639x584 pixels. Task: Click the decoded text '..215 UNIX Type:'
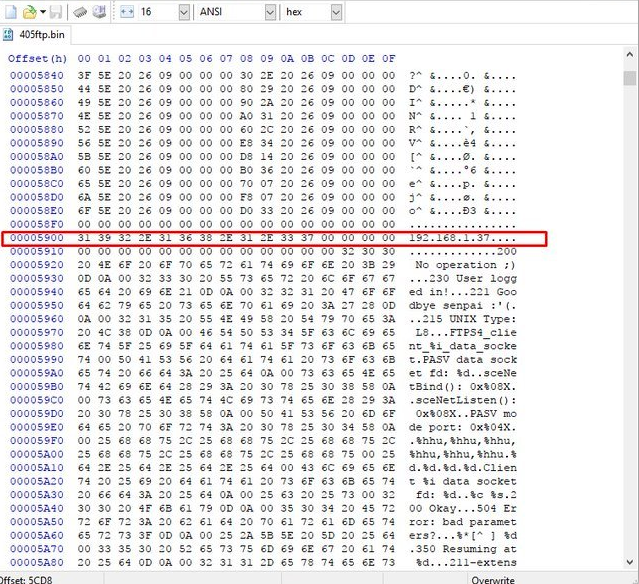coord(463,319)
